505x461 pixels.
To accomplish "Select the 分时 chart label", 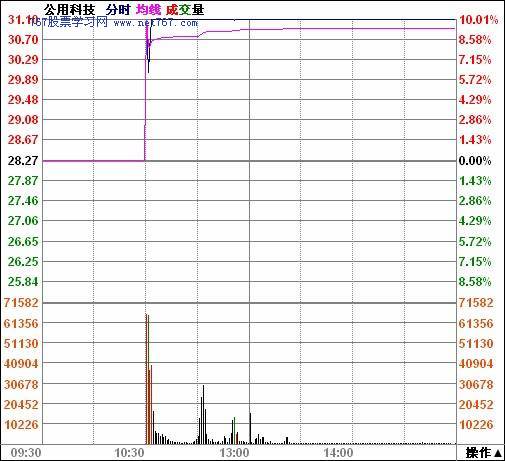I will click(118, 10).
